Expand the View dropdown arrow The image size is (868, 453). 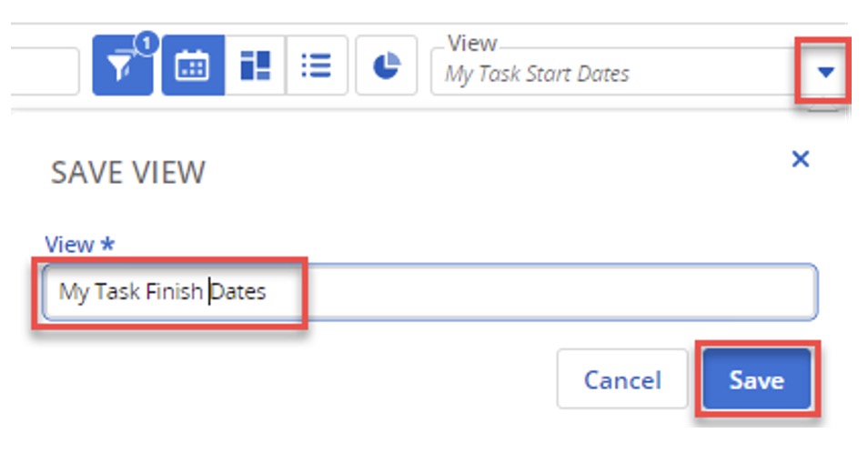coord(825,72)
